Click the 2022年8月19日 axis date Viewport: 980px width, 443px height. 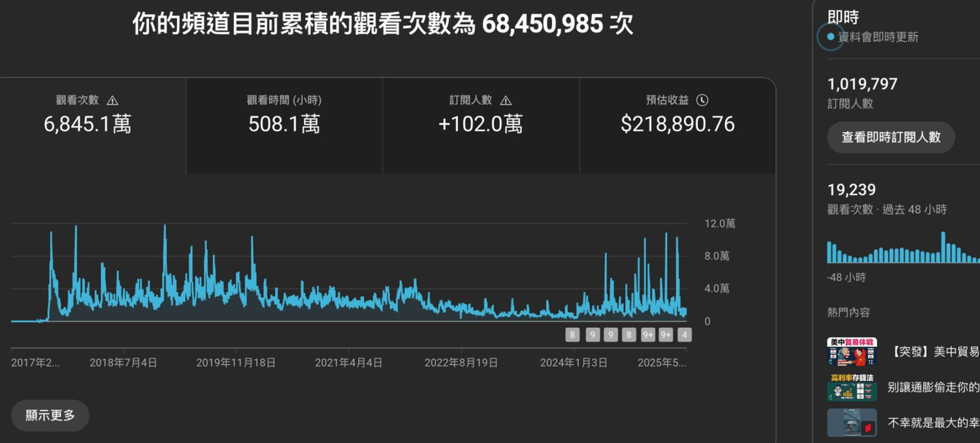click(x=461, y=363)
